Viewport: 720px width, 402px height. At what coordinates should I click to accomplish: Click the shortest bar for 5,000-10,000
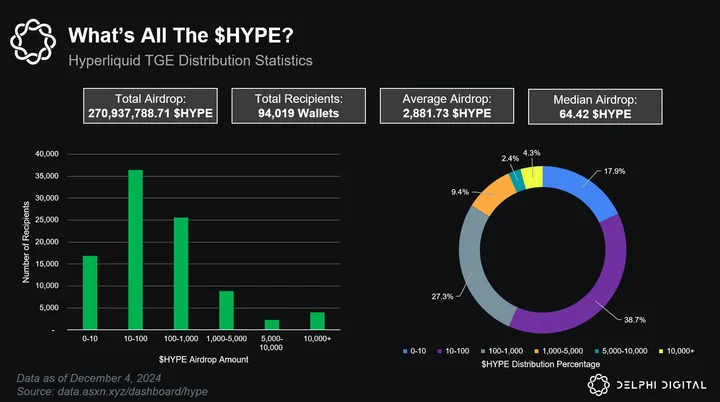pos(272,325)
